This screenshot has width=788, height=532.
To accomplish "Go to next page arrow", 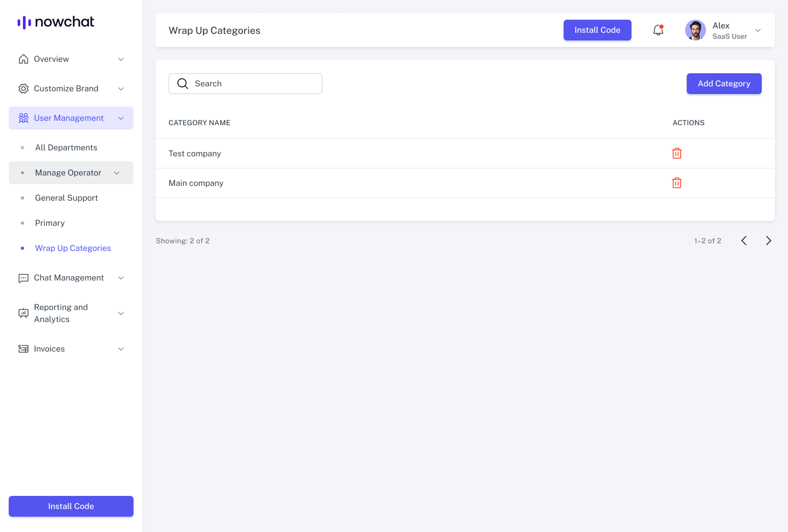I will click(x=768, y=241).
